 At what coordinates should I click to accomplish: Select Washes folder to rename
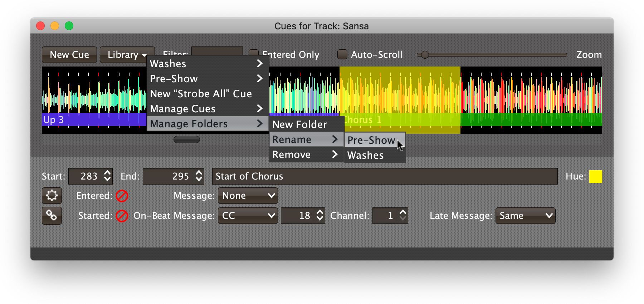[375, 155]
